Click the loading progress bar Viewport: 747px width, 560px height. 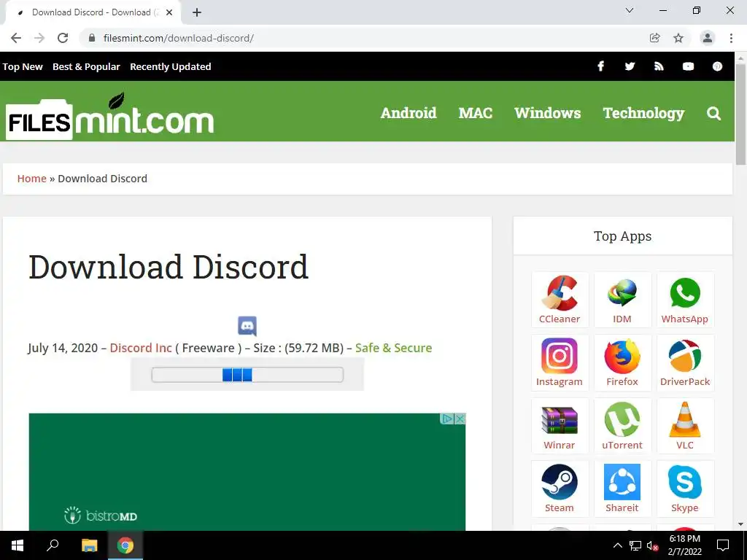tap(247, 375)
